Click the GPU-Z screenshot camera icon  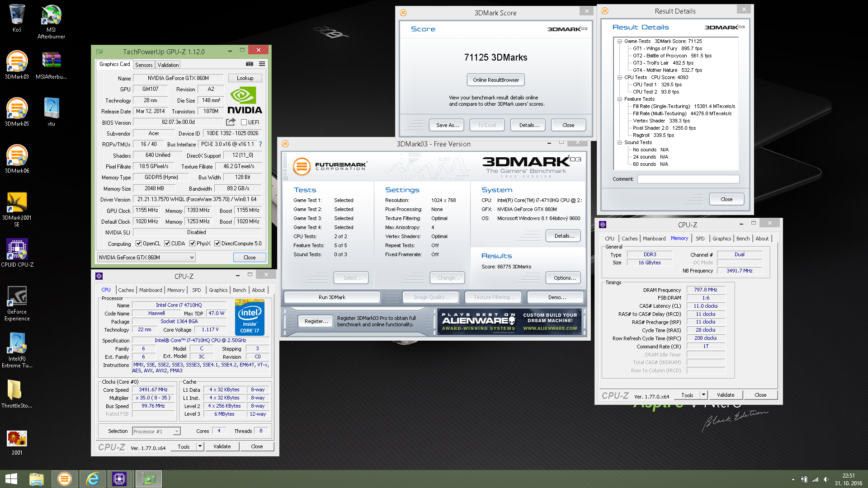point(250,64)
